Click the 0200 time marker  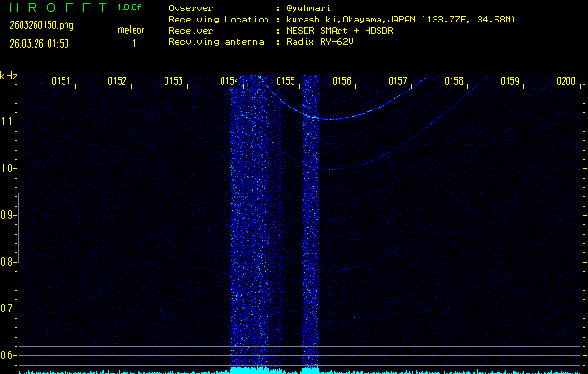tap(566, 81)
